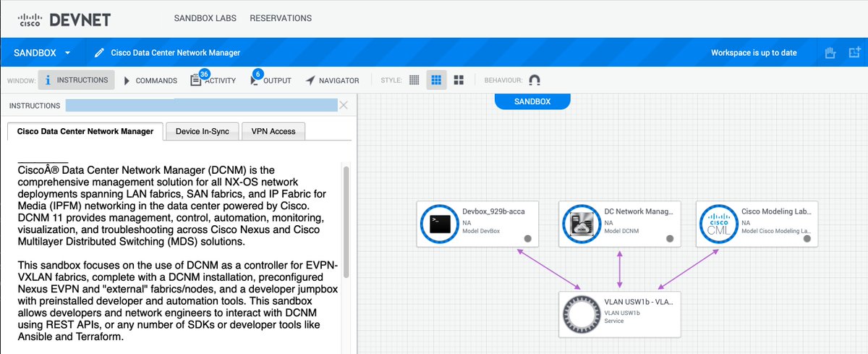
Task: Click Devbox_929b-acca node name
Action: coord(492,211)
